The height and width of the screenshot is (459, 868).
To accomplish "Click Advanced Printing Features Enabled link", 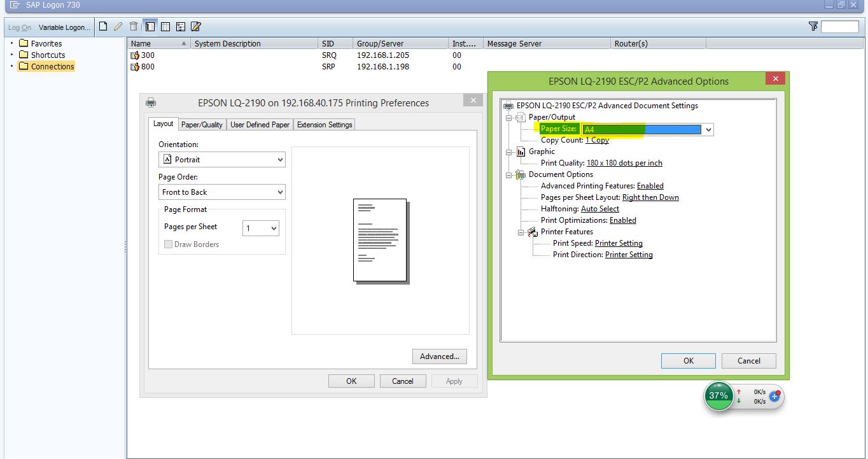I will coord(650,186).
